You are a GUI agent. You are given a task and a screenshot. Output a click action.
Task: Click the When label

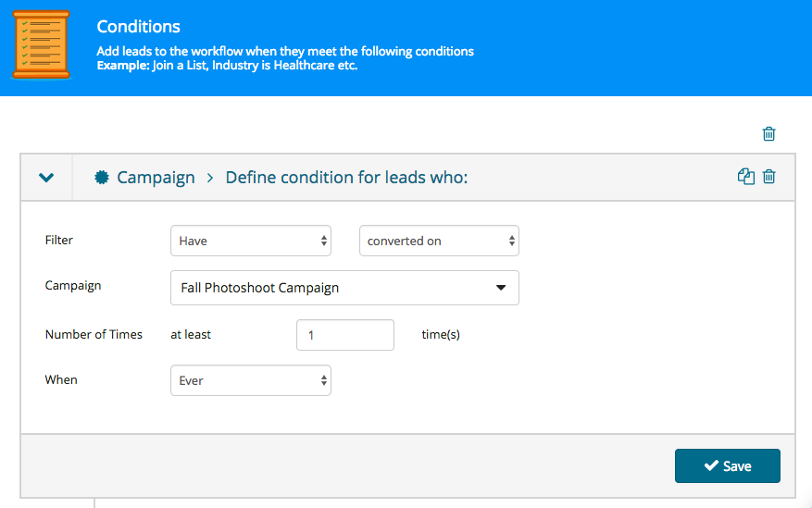[61, 379]
